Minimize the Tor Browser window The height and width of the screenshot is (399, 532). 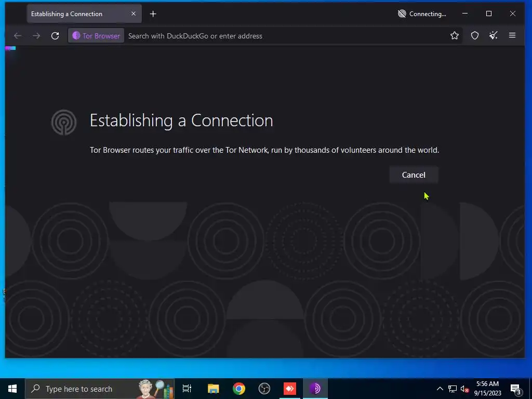[x=465, y=14]
